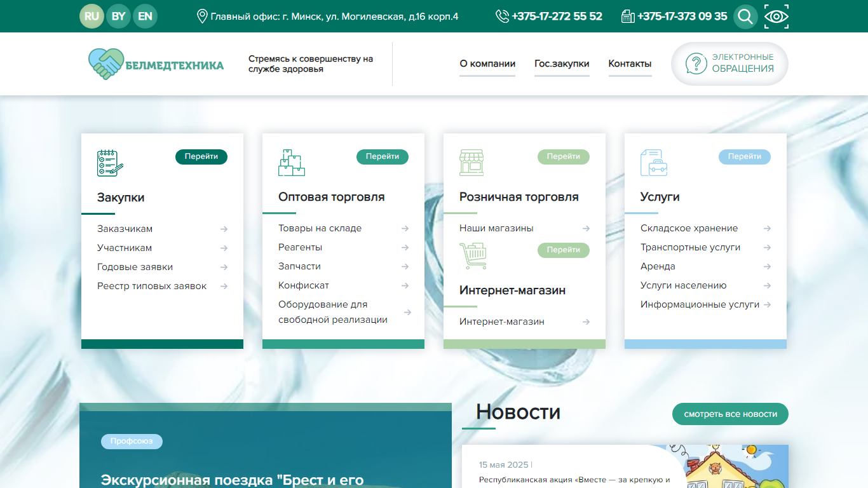This screenshot has height=488, width=868.
Task: Click the location pin icon
Action: (x=203, y=16)
